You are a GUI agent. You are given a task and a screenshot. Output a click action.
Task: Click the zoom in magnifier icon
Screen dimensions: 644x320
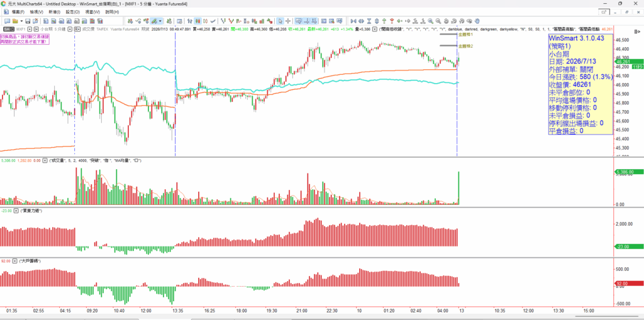point(430,21)
